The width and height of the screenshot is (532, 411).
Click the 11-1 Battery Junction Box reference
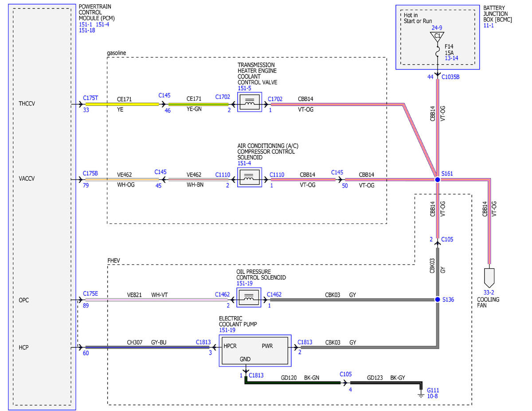pos(489,26)
